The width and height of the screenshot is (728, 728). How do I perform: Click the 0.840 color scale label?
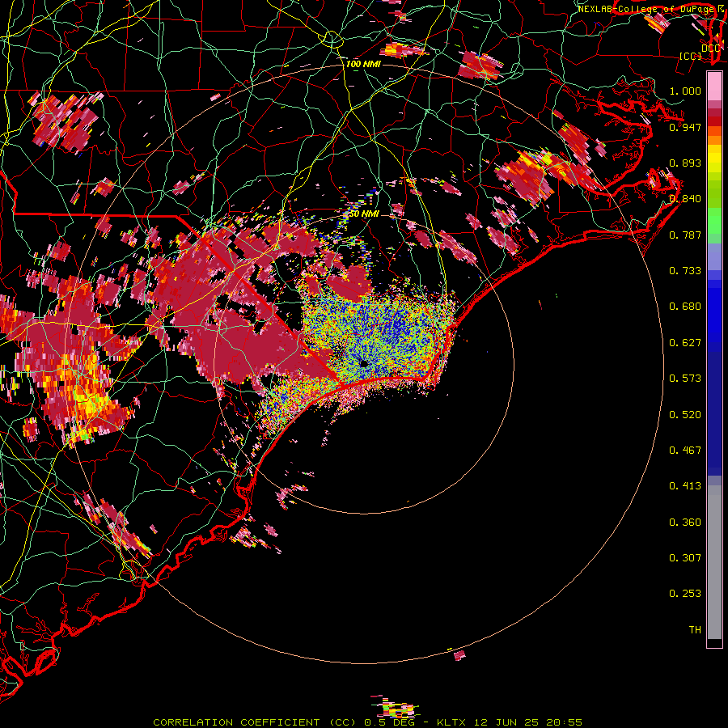685,199
